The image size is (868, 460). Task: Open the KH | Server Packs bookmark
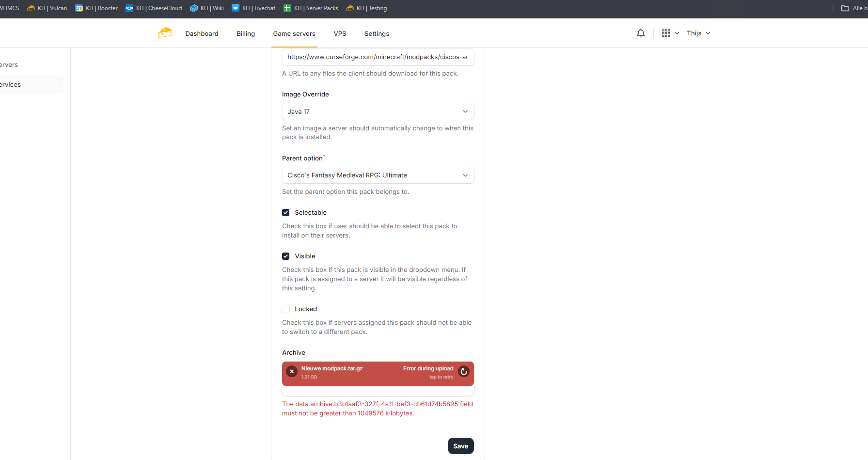coord(311,8)
